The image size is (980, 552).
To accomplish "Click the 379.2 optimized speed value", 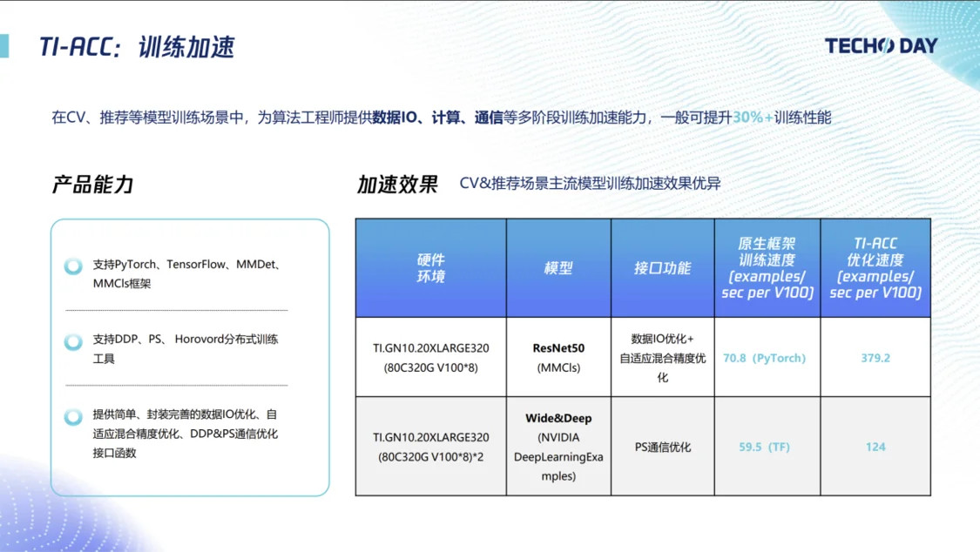I will pyautogui.click(x=875, y=358).
